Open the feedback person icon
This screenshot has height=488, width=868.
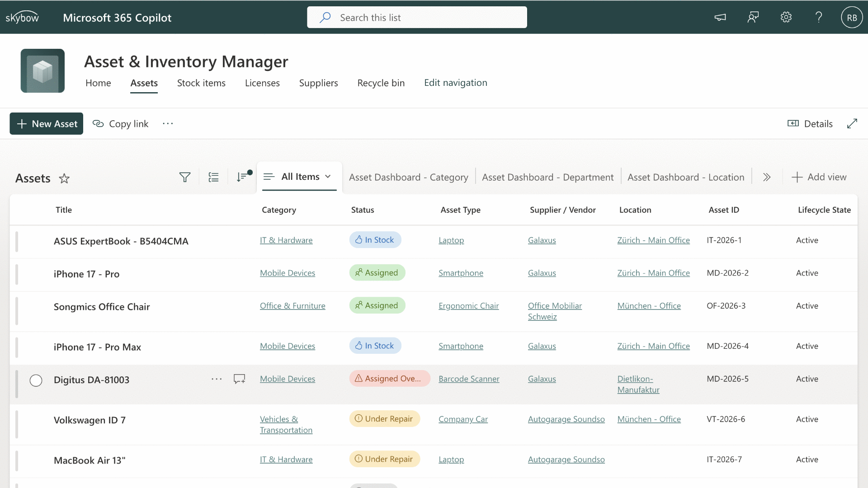(x=753, y=17)
